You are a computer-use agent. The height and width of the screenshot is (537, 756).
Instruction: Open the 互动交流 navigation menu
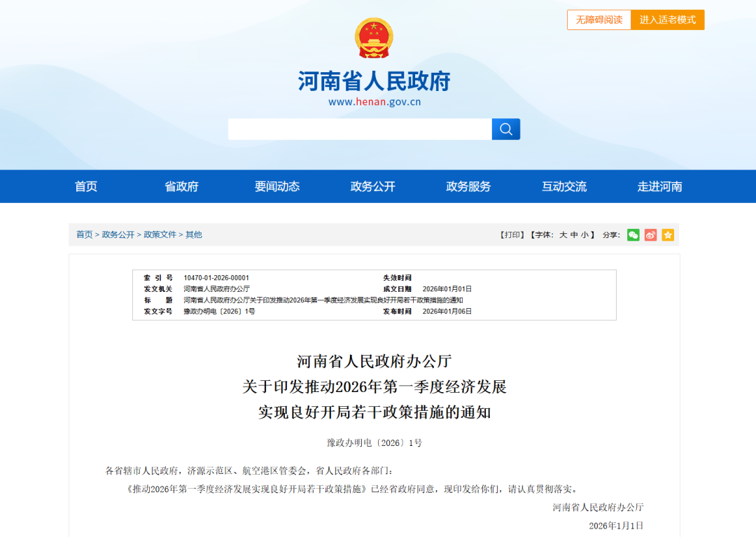pos(563,186)
